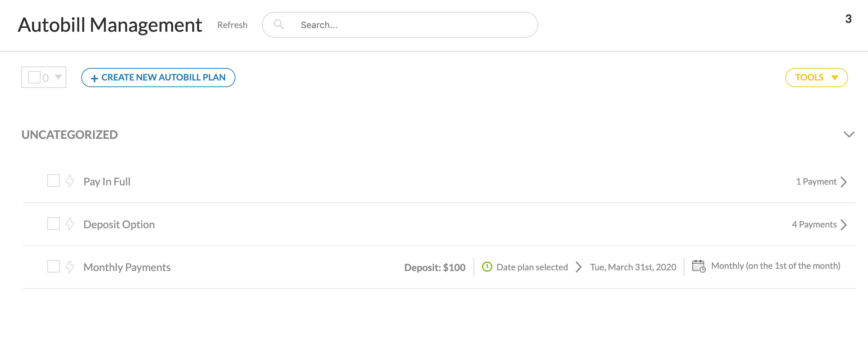Click lightning bolt icon beside Deposit Option
Viewport: 868px width, 339px height.
click(x=70, y=224)
